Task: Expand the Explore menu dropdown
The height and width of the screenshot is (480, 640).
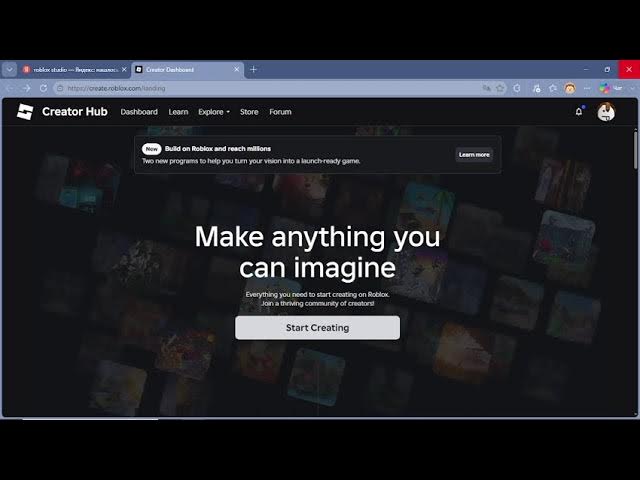Action: coord(214,112)
